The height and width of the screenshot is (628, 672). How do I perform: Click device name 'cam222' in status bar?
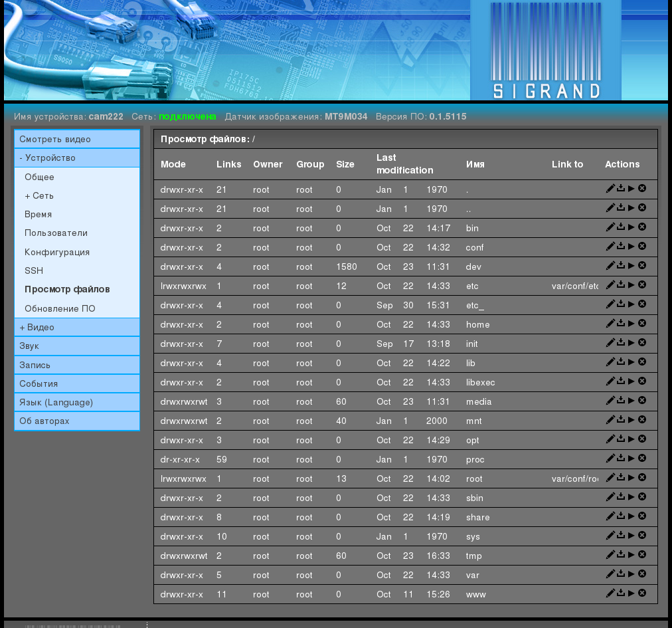click(x=106, y=116)
